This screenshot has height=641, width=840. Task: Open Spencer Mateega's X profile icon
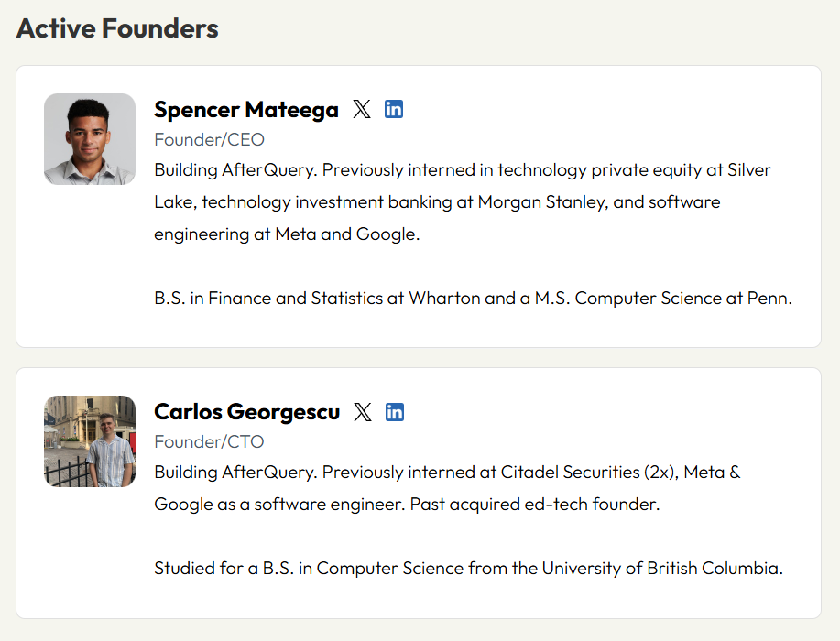pos(362,109)
